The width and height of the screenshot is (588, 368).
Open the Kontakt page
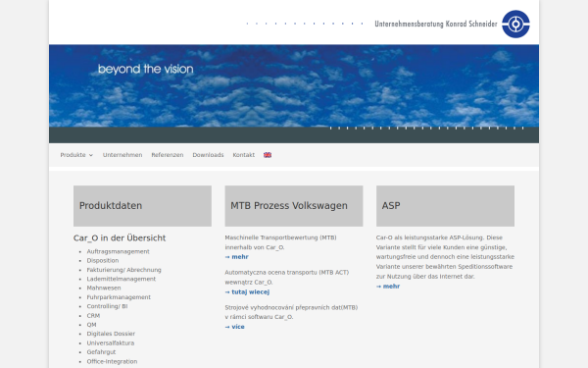(244, 155)
